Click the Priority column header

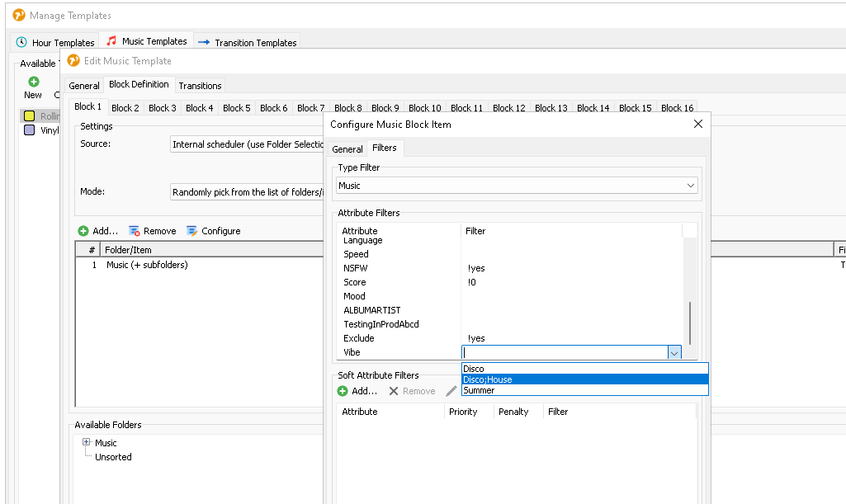pyautogui.click(x=468, y=412)
